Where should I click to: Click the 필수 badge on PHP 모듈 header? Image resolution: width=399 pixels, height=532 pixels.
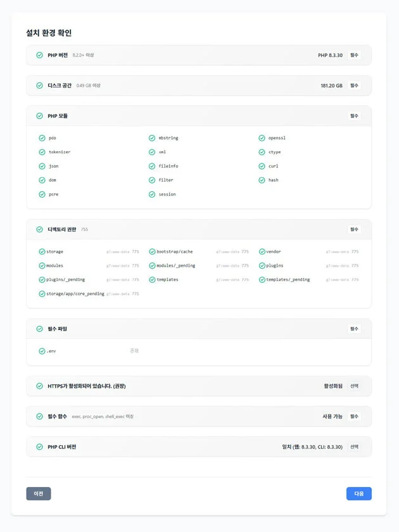354,116
